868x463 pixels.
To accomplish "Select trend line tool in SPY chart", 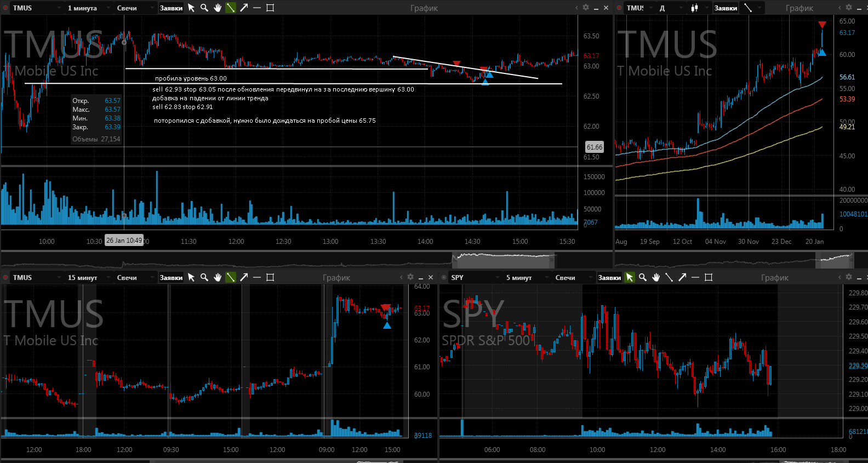I will 669,277.
